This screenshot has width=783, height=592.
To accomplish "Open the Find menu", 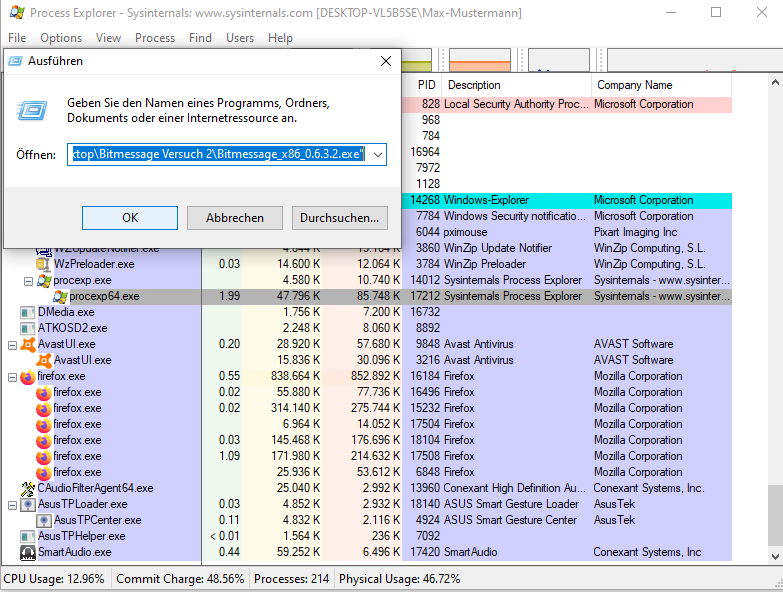I will [200, 38].
